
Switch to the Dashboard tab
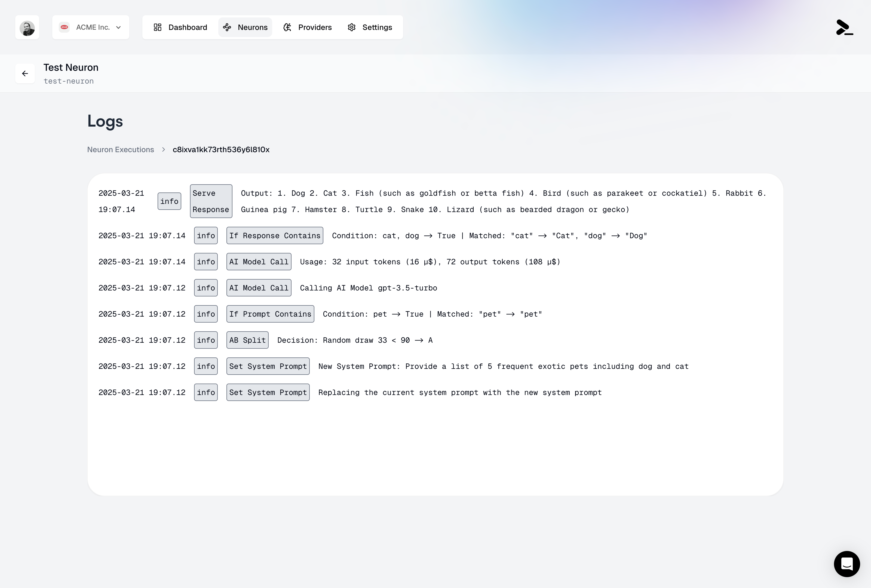point(180,27)
